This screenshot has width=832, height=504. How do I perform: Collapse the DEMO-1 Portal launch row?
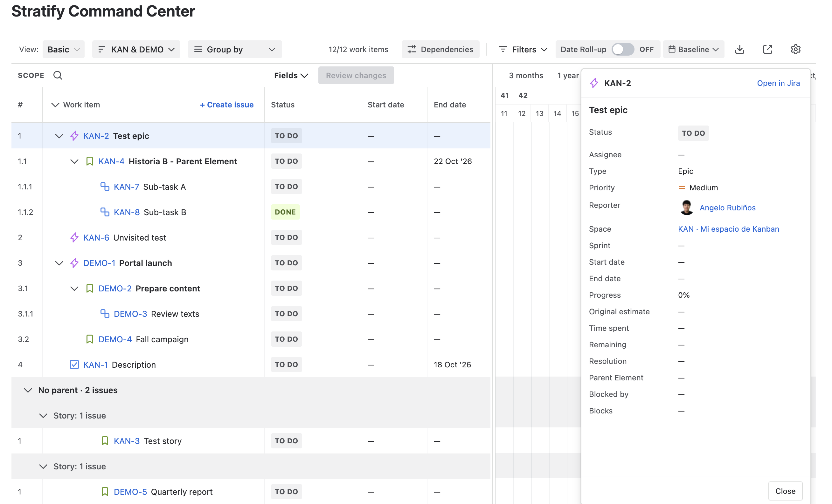click(59, 263)
